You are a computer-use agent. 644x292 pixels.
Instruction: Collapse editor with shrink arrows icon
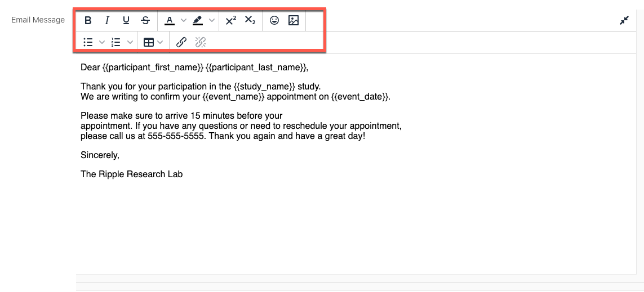[x=624, y=20]
